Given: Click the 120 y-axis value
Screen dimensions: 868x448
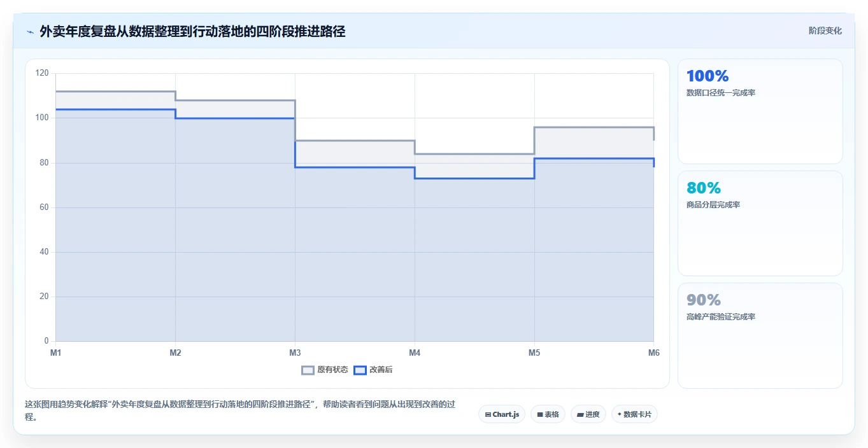Looking at the screenshot, I should (42, 73).
